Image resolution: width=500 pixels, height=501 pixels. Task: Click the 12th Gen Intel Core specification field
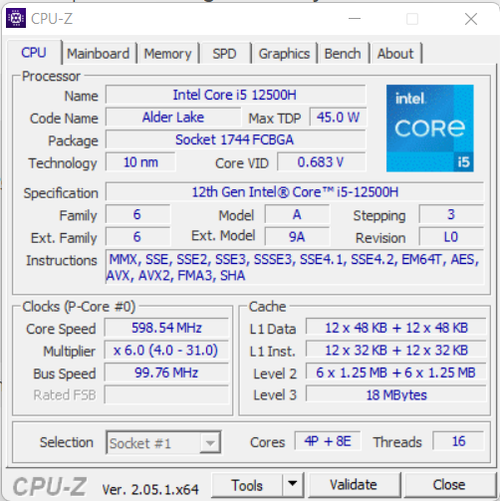(x=295, y=192)
